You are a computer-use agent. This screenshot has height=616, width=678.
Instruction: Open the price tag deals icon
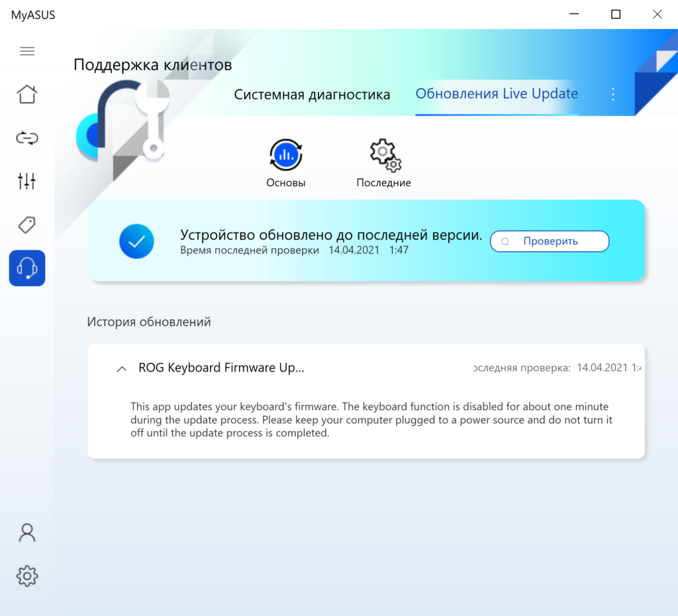coord(26,225)
